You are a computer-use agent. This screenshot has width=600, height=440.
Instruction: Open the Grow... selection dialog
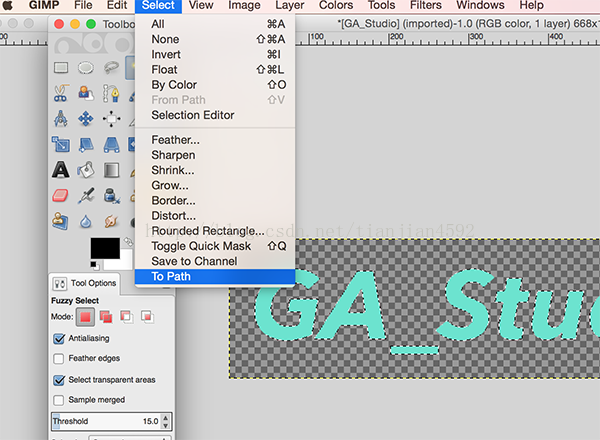[215, 186]
